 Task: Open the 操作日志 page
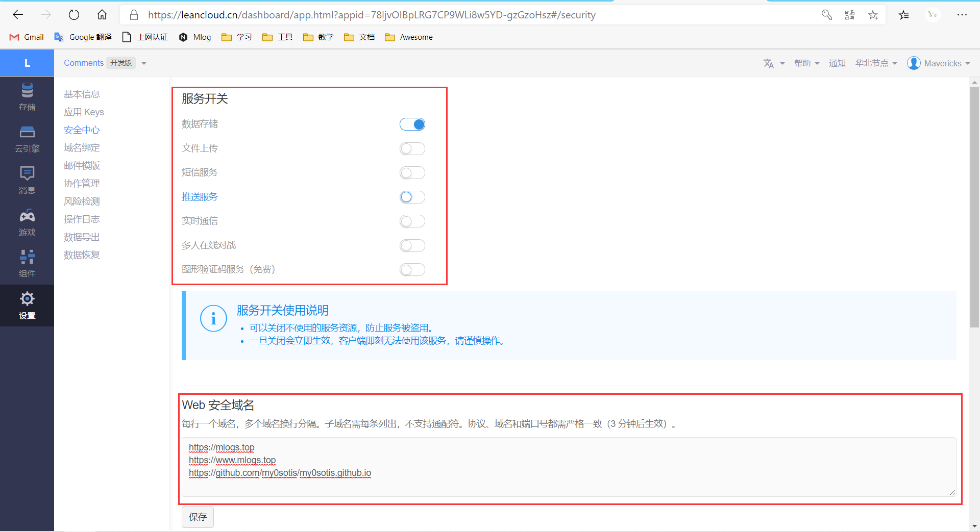point(82,219)
